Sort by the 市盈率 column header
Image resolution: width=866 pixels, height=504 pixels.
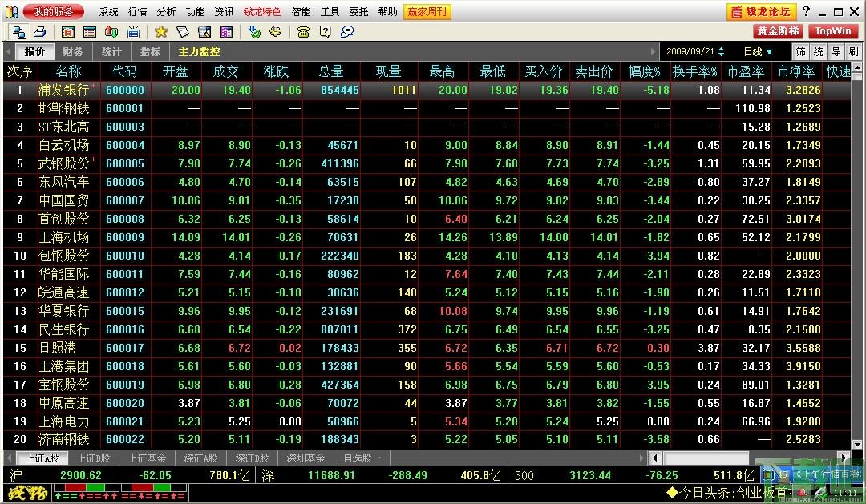pyautogui.click(x=746, y=71)
